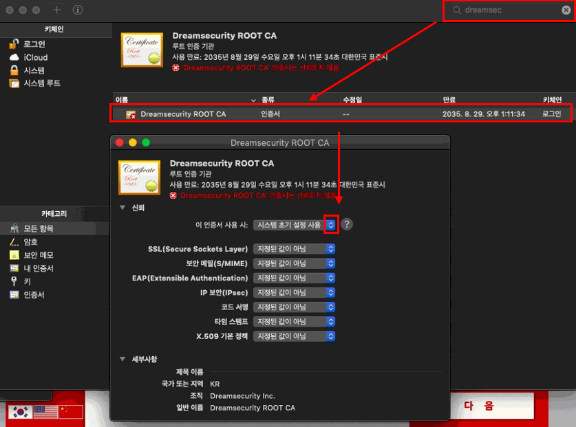This screenshot has width=576, height=427.
Task: Click the trust help question-mark button
Action: point(346,224)
